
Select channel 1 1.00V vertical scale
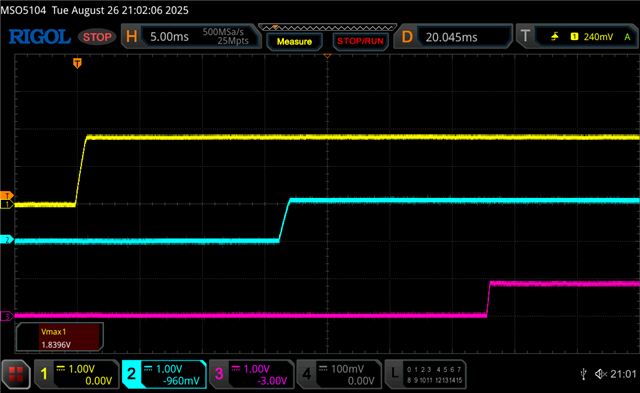point(82,369)
